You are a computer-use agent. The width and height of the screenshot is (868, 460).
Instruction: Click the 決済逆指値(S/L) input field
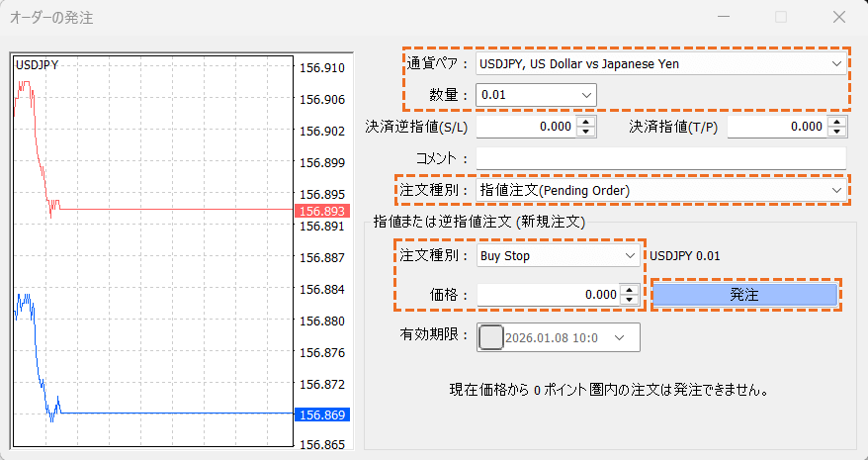coord(527,127)
